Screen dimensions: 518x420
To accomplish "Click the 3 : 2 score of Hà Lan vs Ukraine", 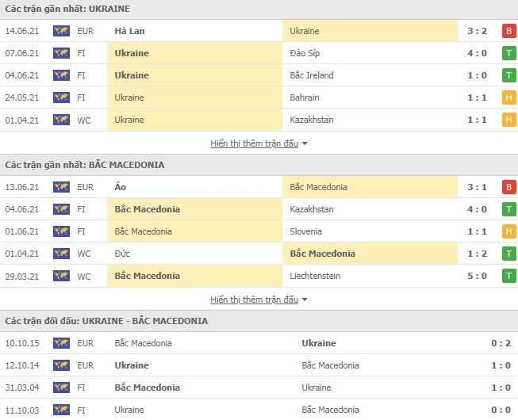I will 477,31.
